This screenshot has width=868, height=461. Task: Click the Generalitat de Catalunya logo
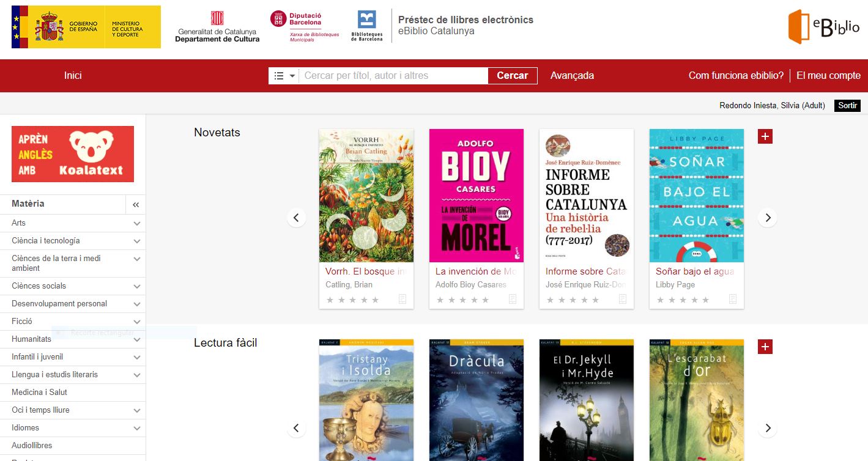217,27
